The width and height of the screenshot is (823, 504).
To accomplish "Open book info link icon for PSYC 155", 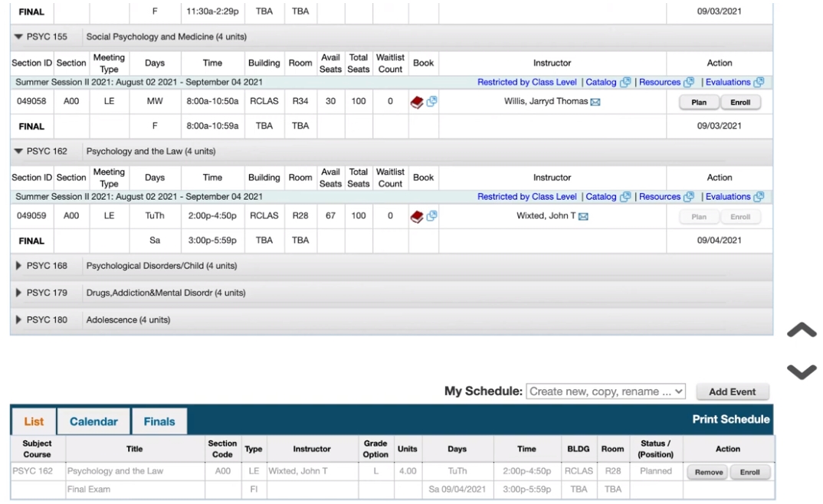I will coord(431,101).
